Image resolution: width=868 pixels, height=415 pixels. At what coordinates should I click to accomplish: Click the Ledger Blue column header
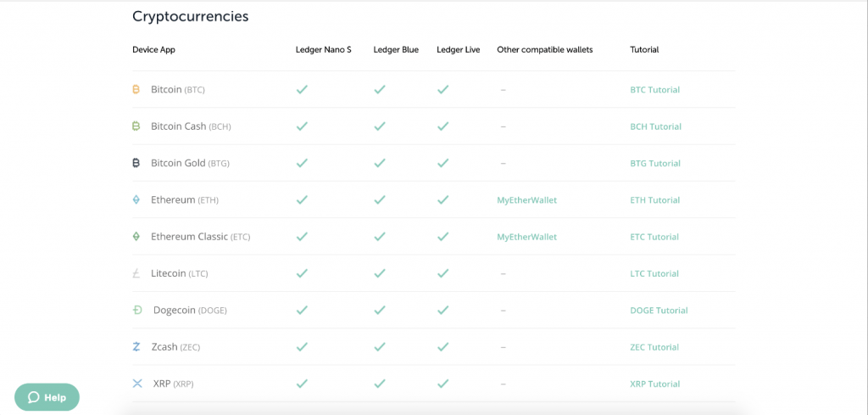[396, 50]
